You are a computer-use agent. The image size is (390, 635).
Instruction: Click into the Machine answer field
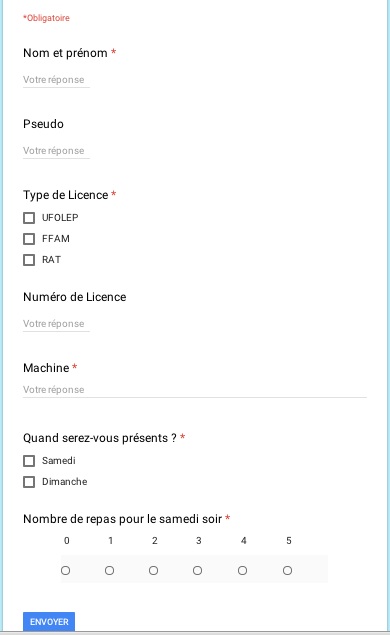coord(194,390)
